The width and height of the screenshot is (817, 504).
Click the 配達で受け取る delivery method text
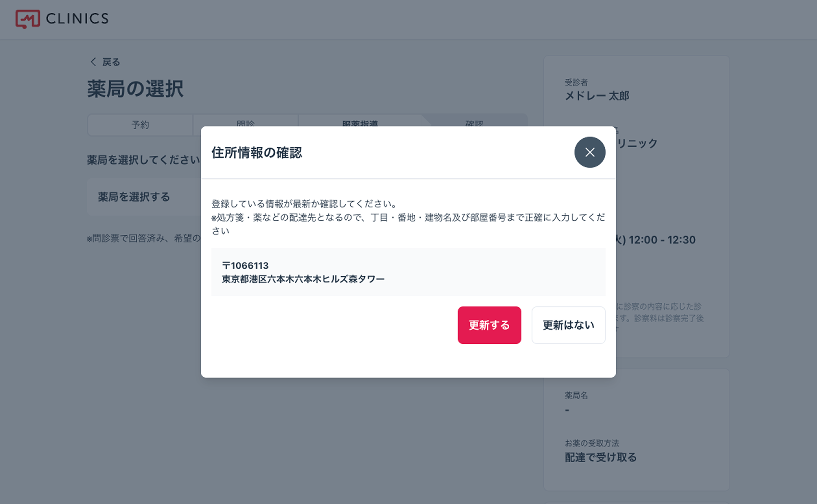(600, 457)
